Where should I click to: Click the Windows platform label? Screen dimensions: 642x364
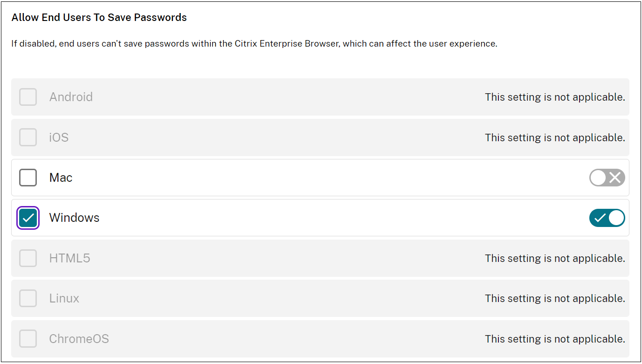click(74, 218)
